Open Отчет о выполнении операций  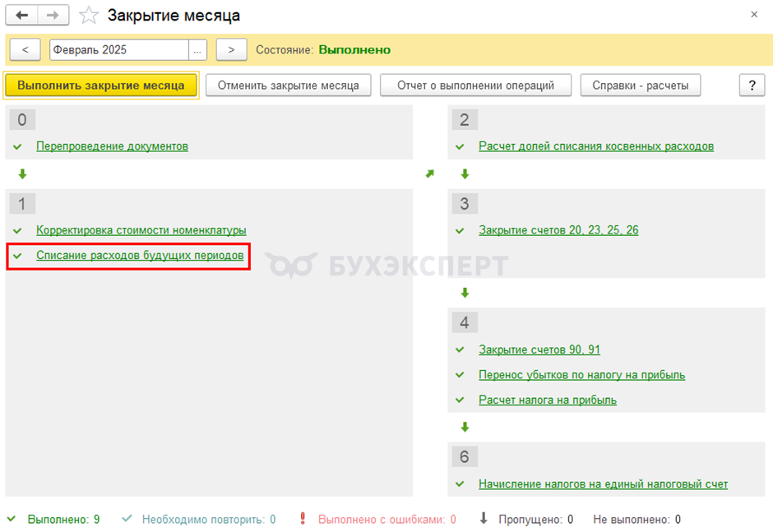476,86
